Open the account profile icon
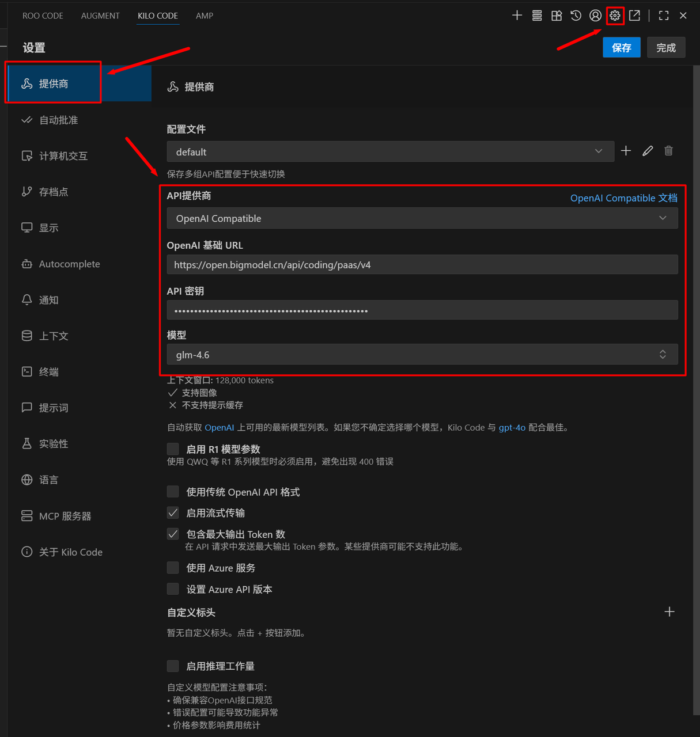 pyautogui.click(x=595, y=16)
